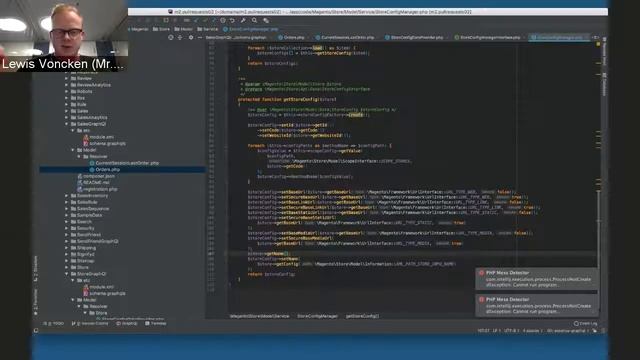Switch to the Orders.php editor tab

pyautogui.click(x=291, y=37)
